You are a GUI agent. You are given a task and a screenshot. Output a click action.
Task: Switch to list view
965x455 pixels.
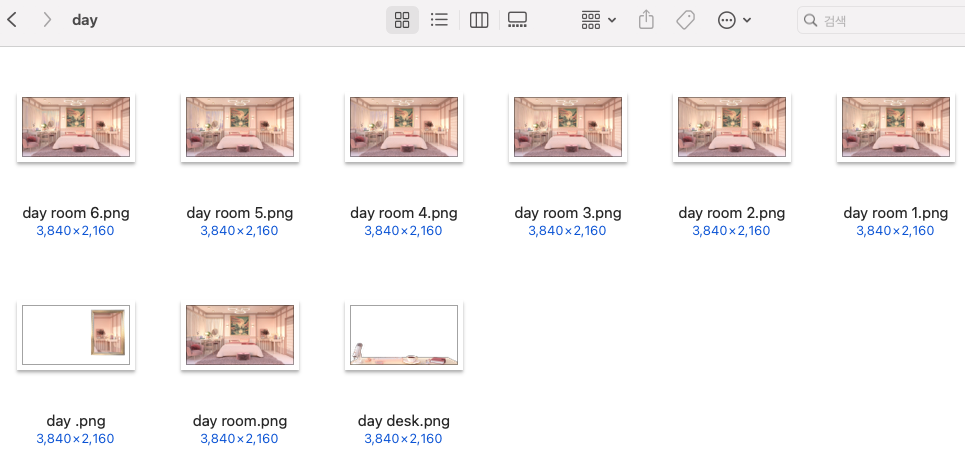click(x=439, y=20)
